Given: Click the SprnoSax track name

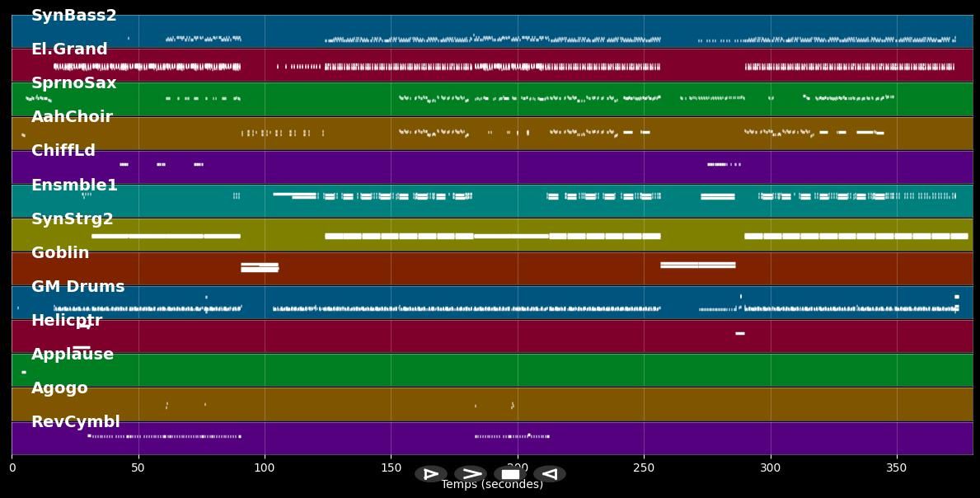Looking at the screenshot, I should click(x=74, y=83).
